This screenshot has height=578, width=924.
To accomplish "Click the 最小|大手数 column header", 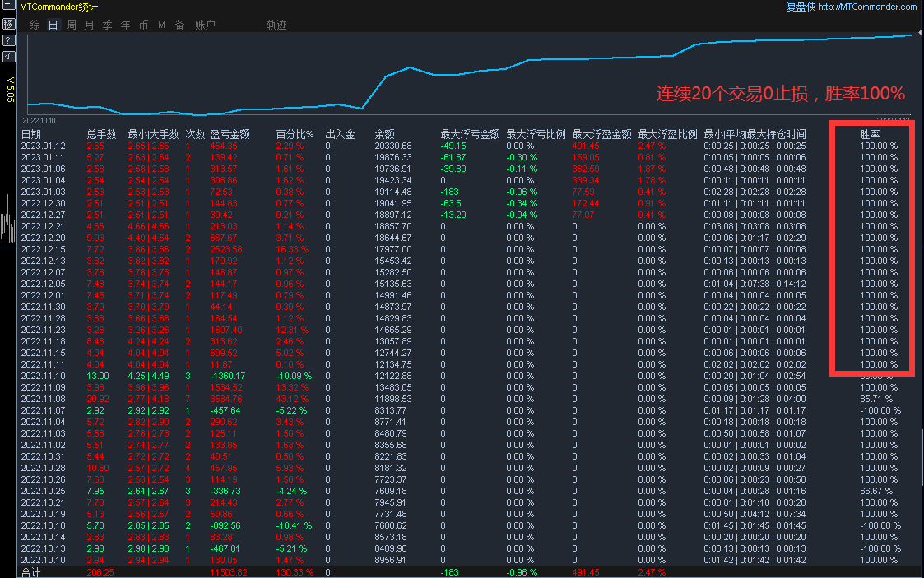I will 153,134.
